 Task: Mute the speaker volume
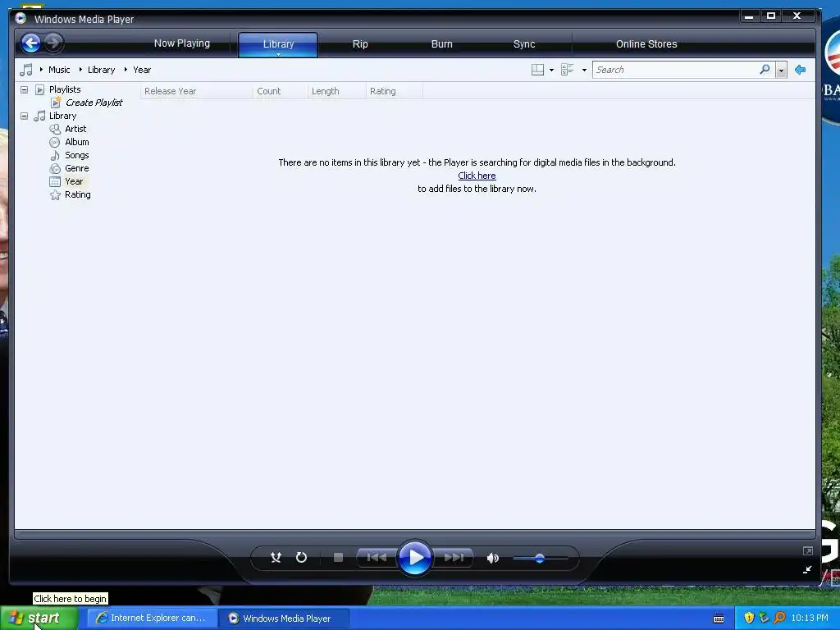click(x=493, y=558)
